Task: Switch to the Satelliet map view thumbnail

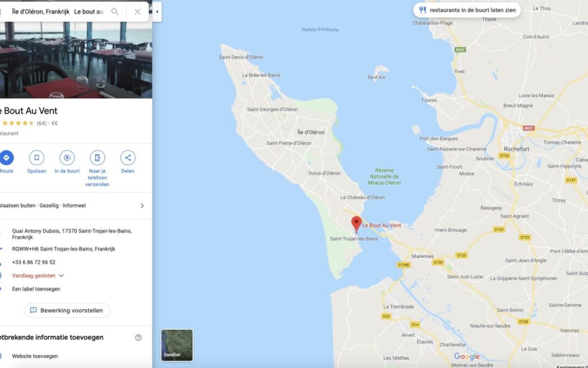Action: (177, 345)
